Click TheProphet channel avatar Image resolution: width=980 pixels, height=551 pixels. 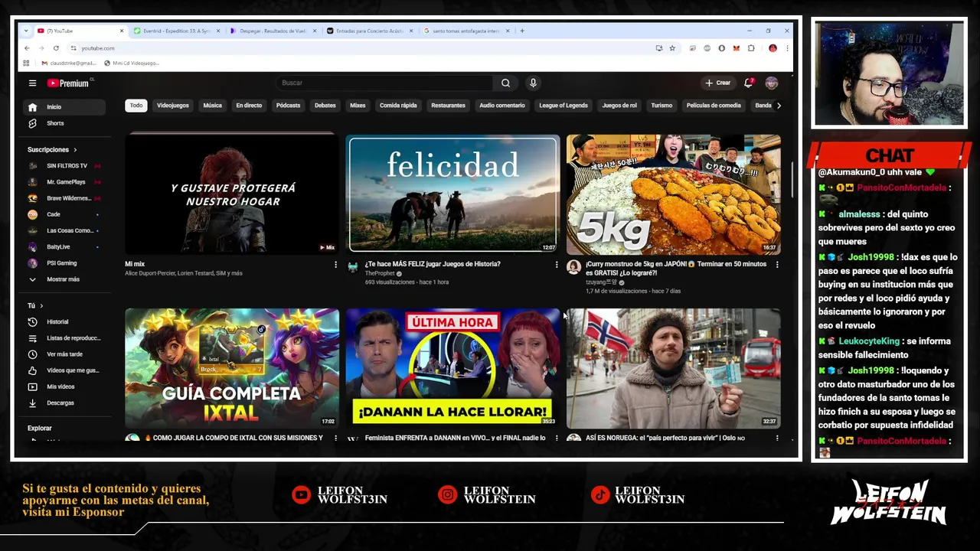click(352, 266)
